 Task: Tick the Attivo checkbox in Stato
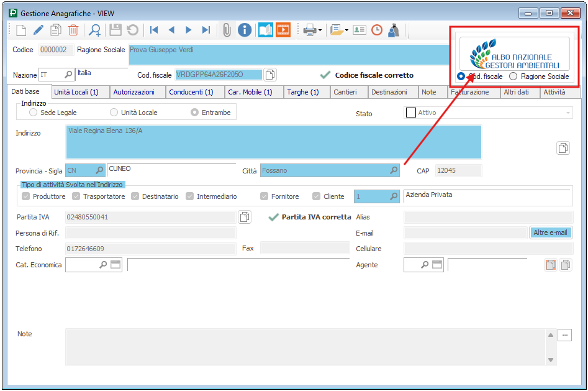(410, 113)
